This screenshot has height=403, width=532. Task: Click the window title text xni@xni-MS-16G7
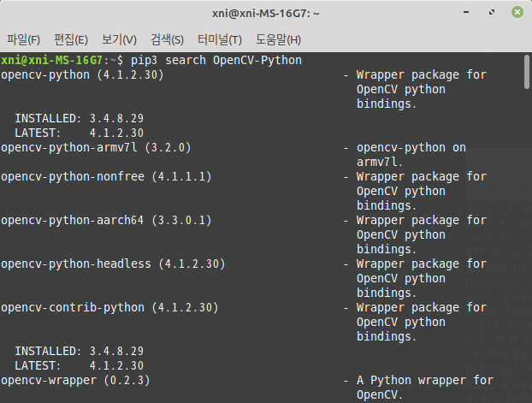265,13
